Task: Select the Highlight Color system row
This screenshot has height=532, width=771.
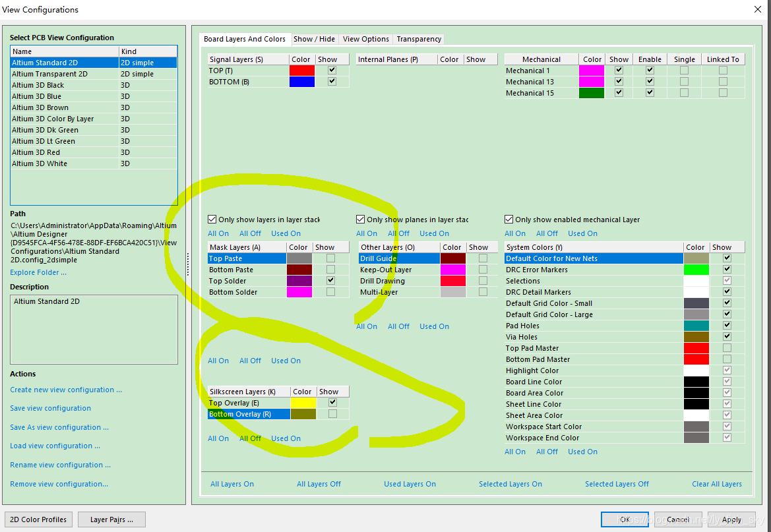Action: (x=625, y=370)
